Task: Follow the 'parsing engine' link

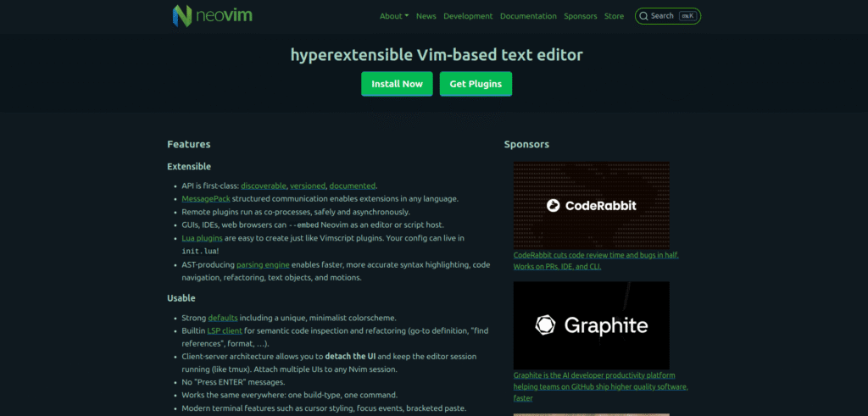Action: [x=262, y=265]
